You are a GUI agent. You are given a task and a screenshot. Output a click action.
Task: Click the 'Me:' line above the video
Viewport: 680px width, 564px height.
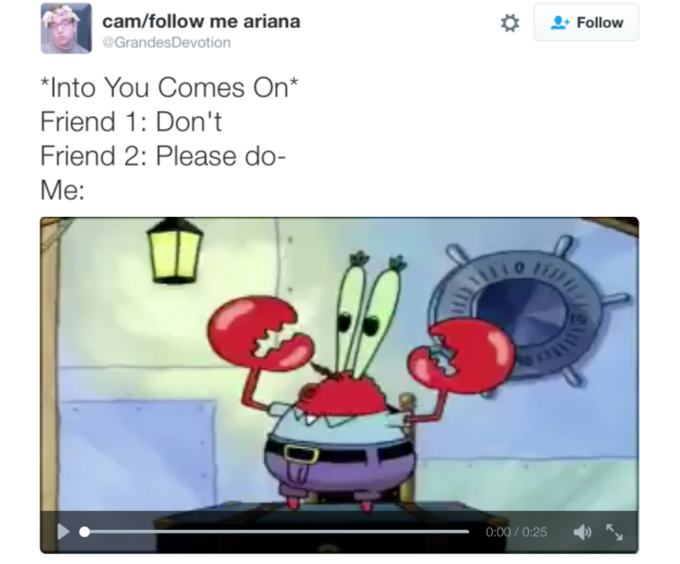tap(62, 190)
